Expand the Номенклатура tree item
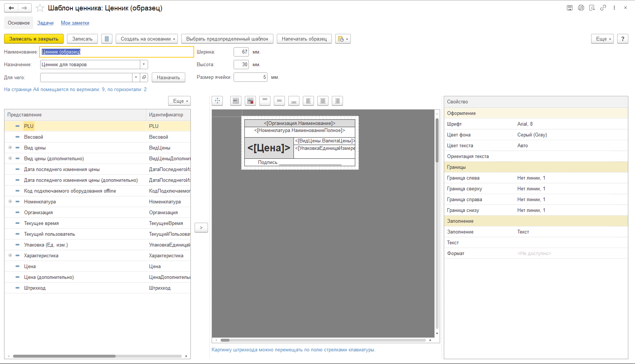Viewport: 635px width, 364px height. (x=10, y=202)
